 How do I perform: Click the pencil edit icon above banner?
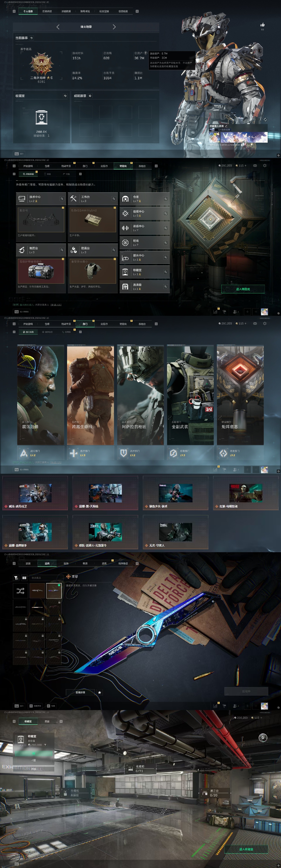227,126
